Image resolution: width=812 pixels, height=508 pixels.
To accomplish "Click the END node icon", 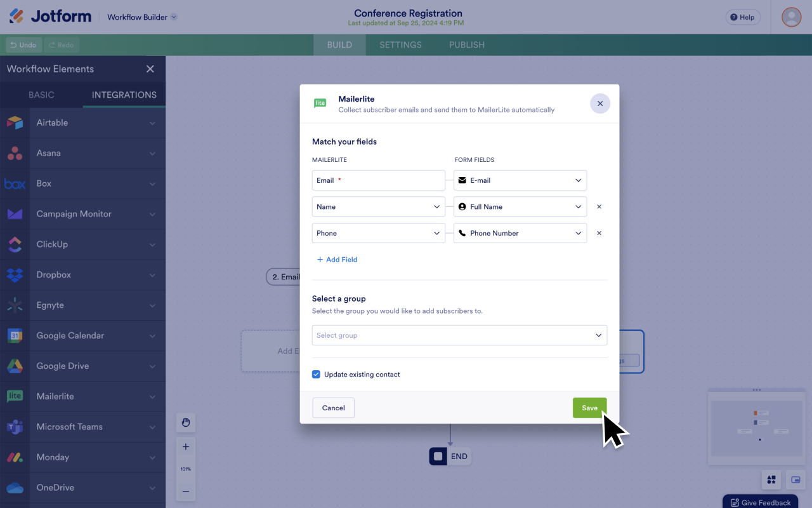I will pos(438,456).
